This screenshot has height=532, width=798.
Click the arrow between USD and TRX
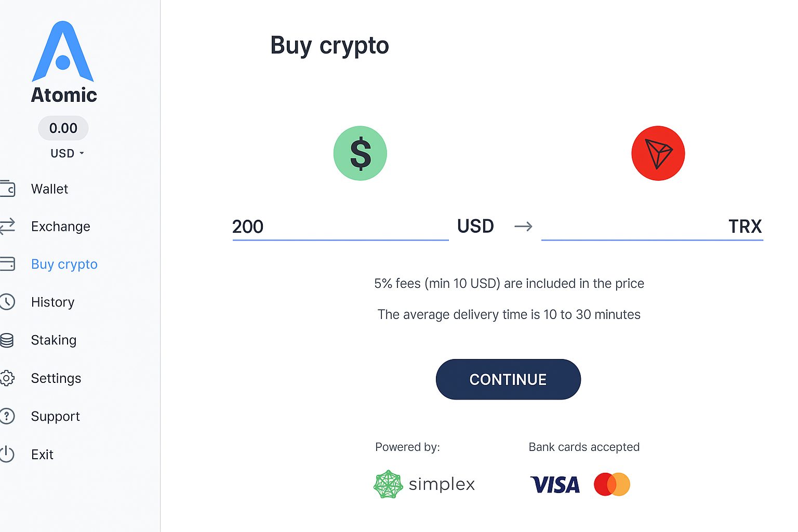(523, 226)
